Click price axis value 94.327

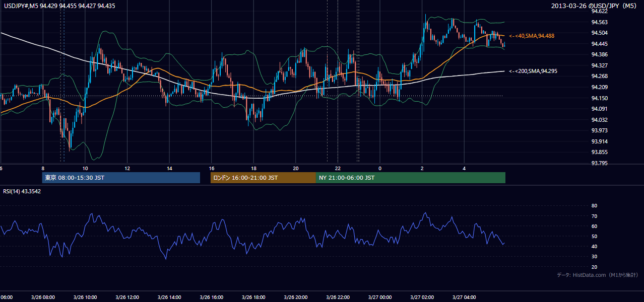pyautogui.click(x=599, y=65)
